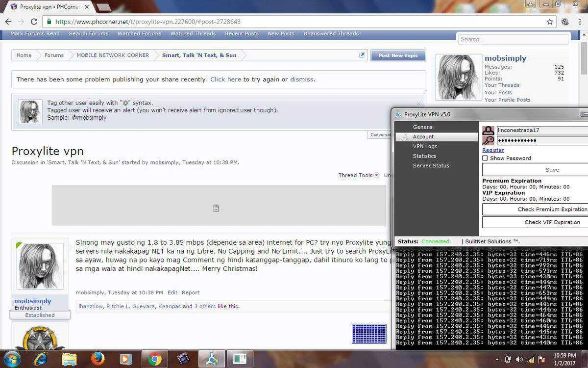Click the mobsimply avatar in the post
588x368 pixels.
(x=40, y=266)
